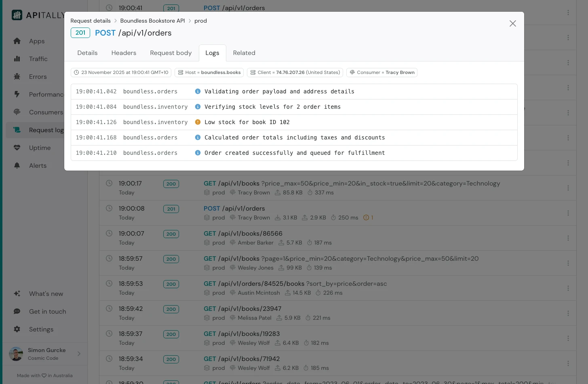The image size is (588, 384).
Task: Switch to the Headers tab
Action: pyautogui.click(x=124, y=53)
